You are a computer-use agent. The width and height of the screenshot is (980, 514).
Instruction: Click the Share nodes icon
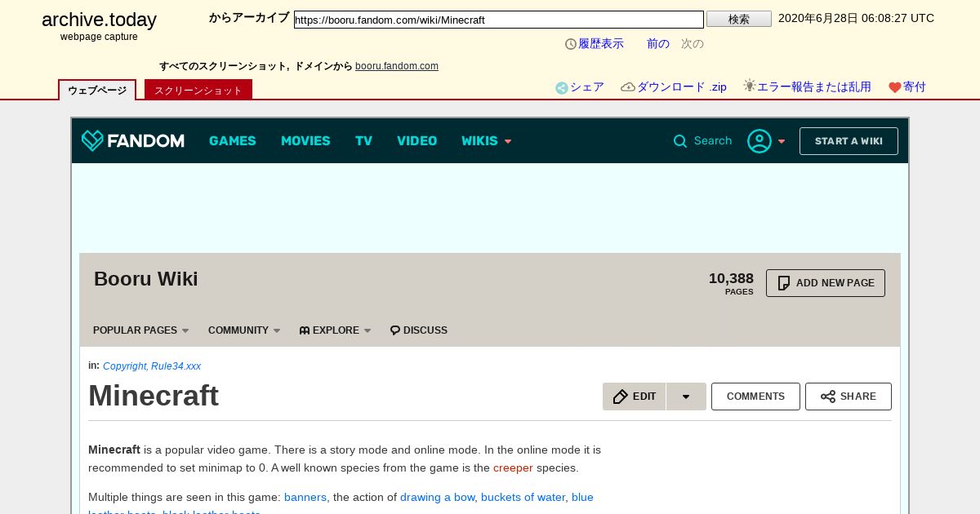[828, 397]
